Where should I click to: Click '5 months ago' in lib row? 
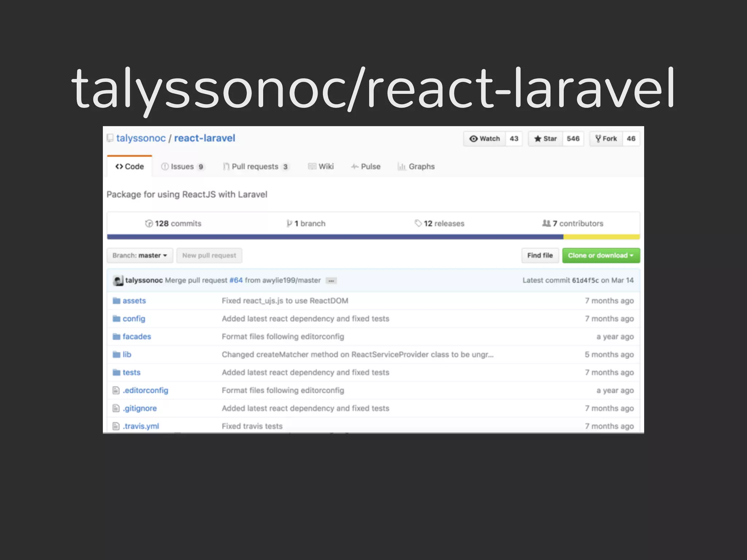click(x=609, y=355)
